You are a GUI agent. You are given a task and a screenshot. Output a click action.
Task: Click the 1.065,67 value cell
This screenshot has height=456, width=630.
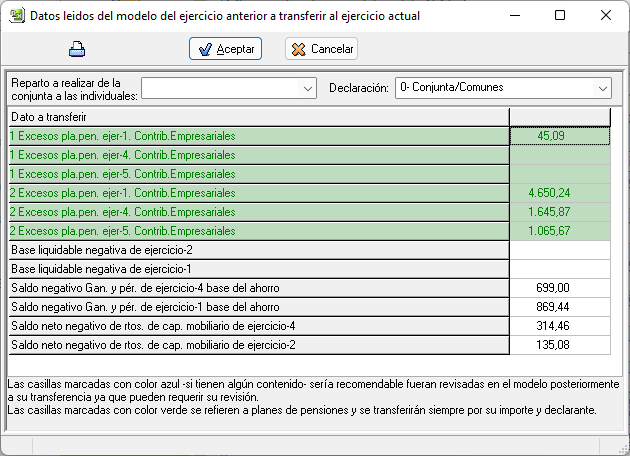coord(560,231)
